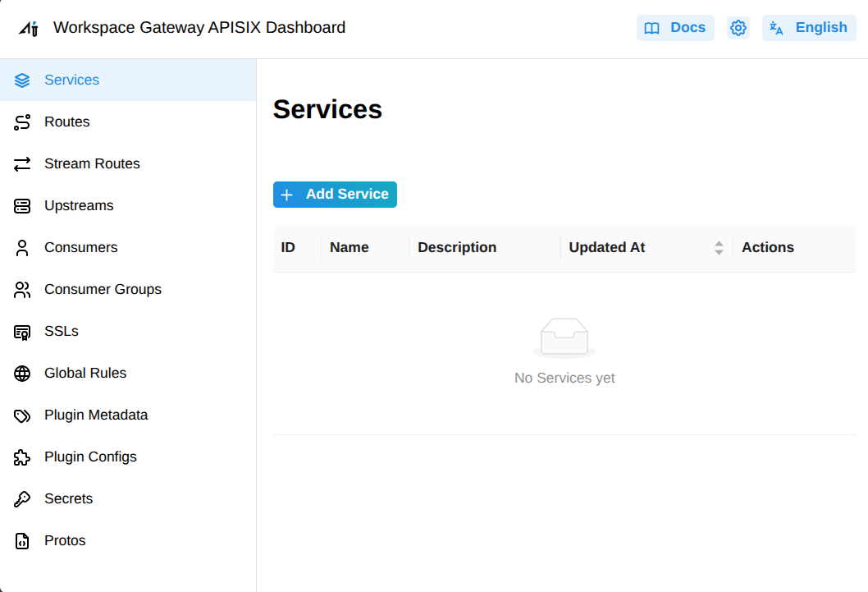Click the Services layers icon
This screenshot has height=592, width=868.
pos(22,80)
